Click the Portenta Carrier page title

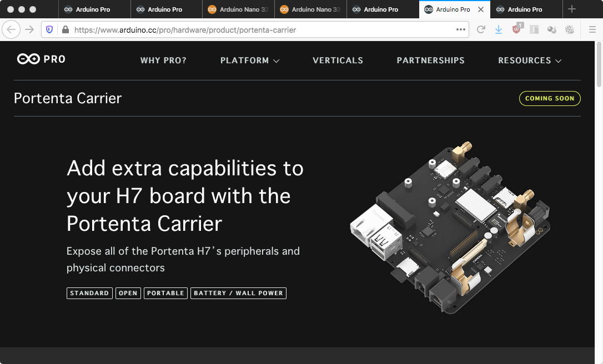click(x=68, y=98)
